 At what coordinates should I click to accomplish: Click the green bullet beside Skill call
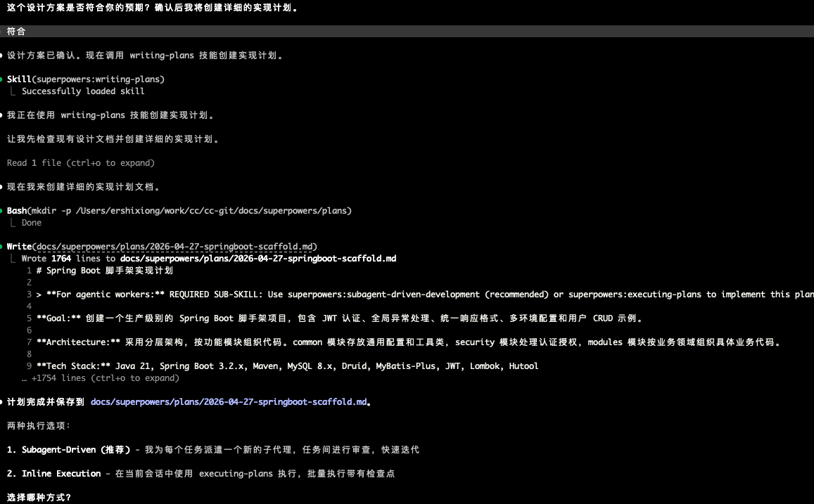pyautogui.click(x=1, y=79)
